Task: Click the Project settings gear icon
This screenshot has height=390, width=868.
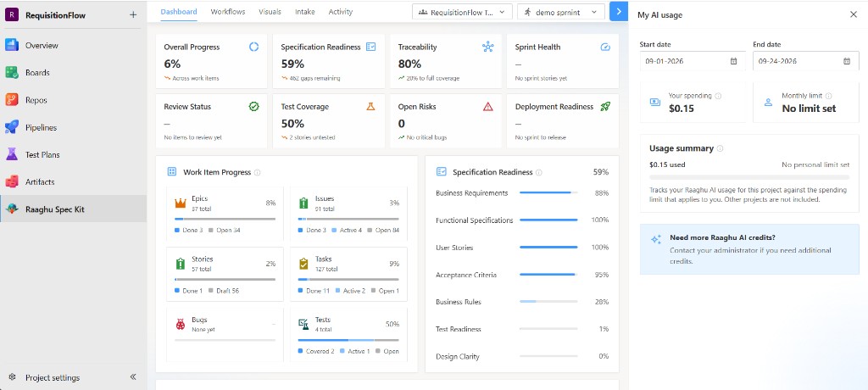Action: (x=12, y=377)
